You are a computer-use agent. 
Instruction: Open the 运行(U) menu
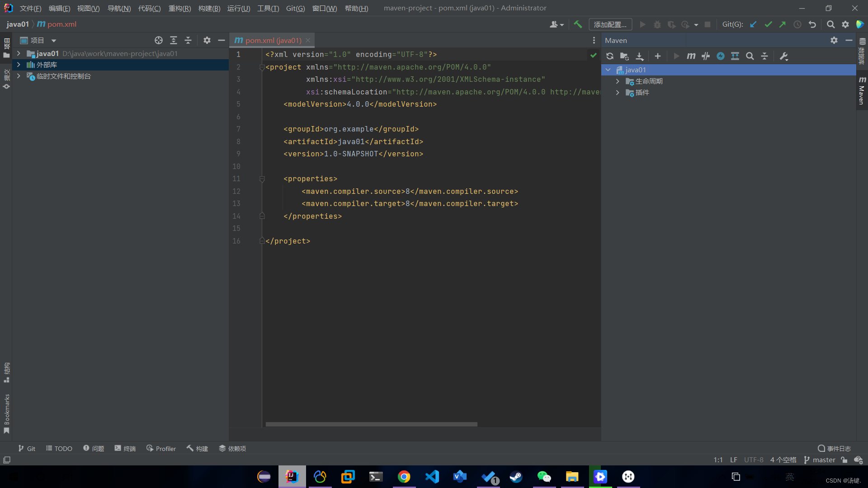239,8
